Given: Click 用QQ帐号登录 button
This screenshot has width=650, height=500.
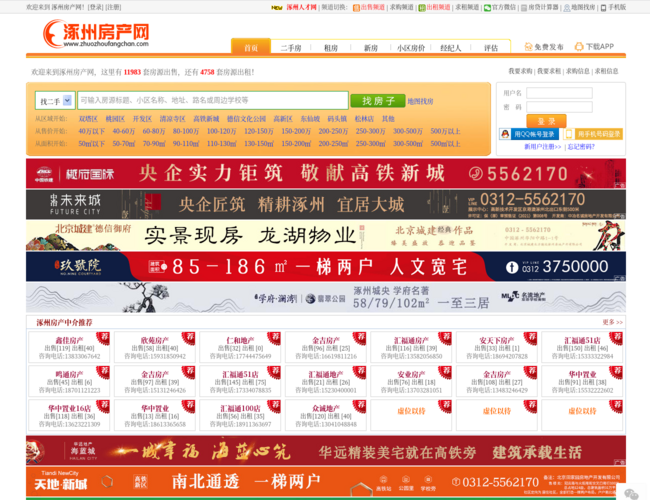Looking at the screenshot, I should tap(529, 134).
